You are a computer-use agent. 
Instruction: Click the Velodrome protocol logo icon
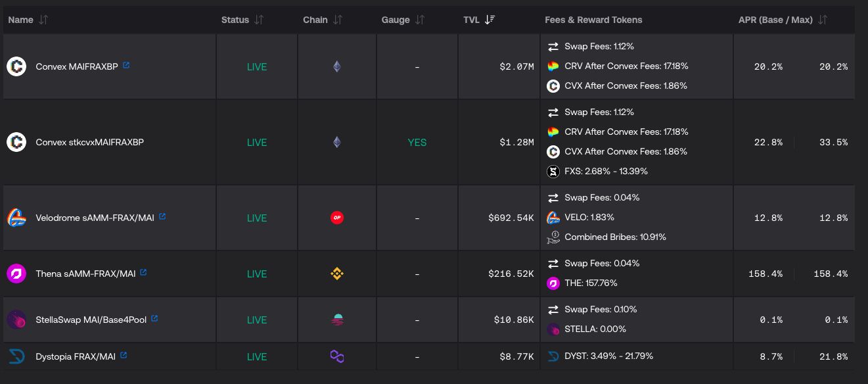pyautogui.click(x=16, y=218)
